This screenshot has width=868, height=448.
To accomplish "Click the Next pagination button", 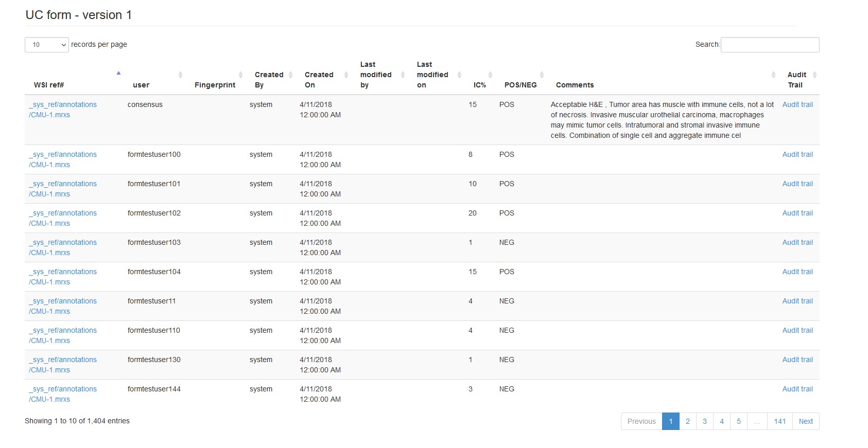I will pos(806,421).
